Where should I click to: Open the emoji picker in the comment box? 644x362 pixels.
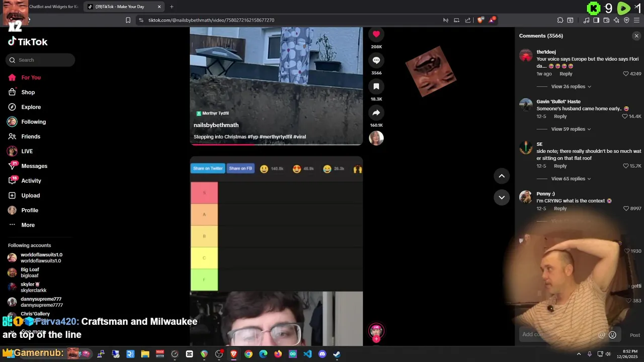click(612, 335)
